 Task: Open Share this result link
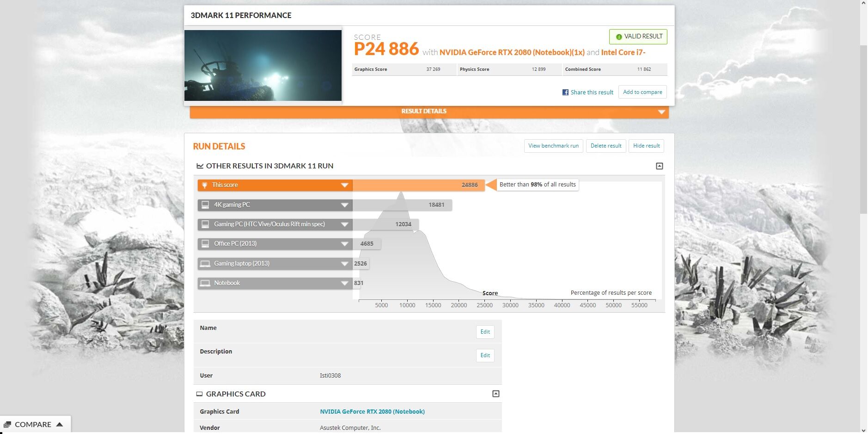click(x=592, y=93)
